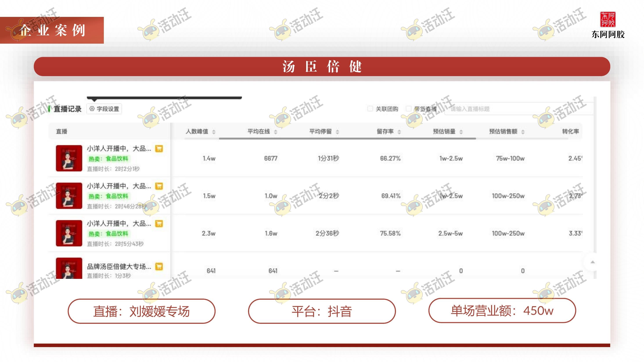Screen dimensions: 644x362
Task: Click the 直播 column header
Action: (x=61, y=131)
